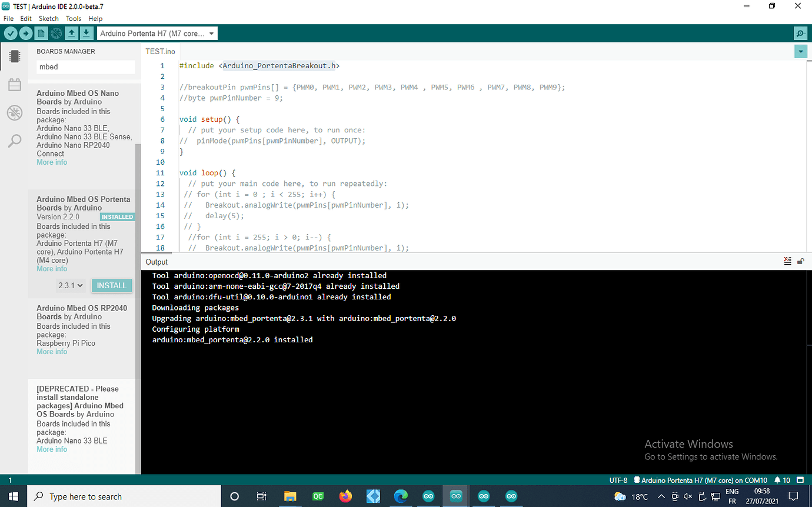
Task: Open the board selector dropdown
Action: point(157,33)
